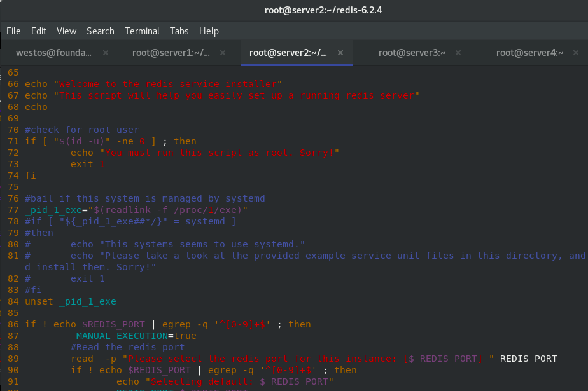Click the '#then' line 79
588x391 pixels.
point(39,233)
